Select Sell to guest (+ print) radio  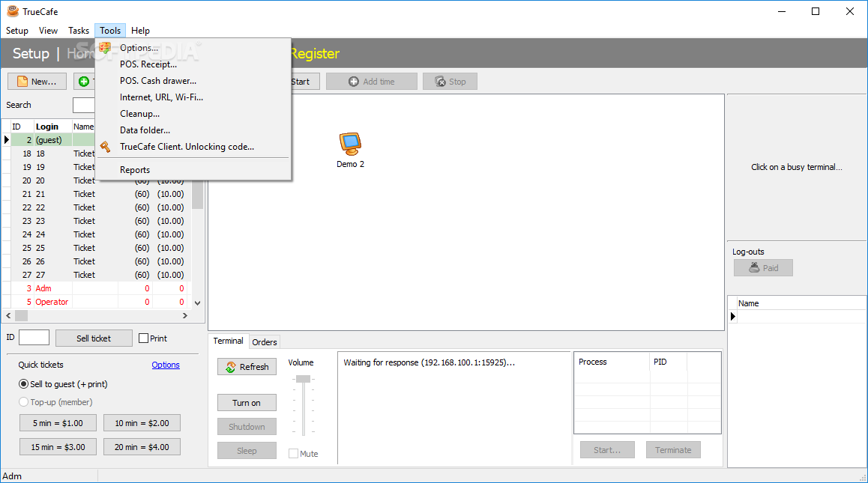pyautogui.click(x=24, y=384)
